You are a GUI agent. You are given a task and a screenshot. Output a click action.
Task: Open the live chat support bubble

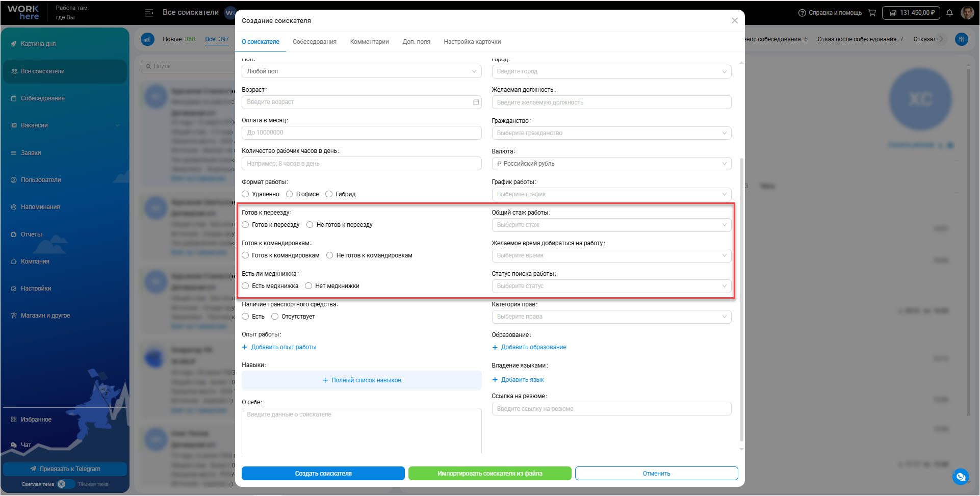pyautogui.click(x=961, y=477)
